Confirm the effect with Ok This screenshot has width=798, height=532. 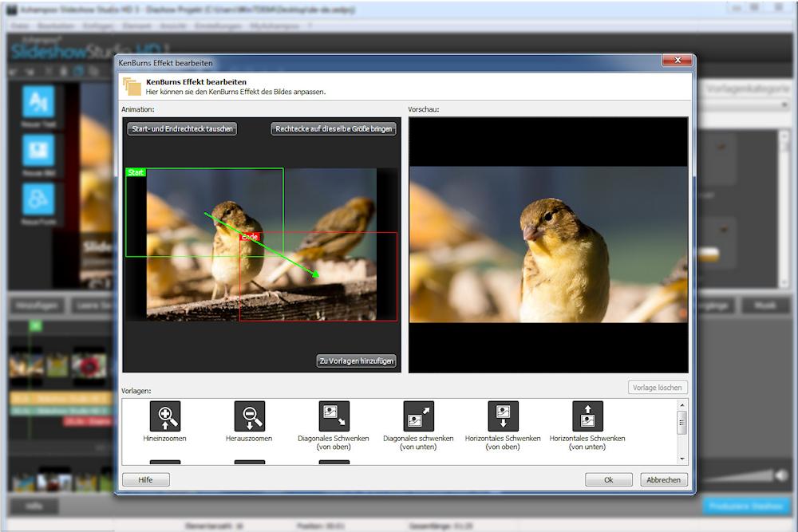pos(608,479)
